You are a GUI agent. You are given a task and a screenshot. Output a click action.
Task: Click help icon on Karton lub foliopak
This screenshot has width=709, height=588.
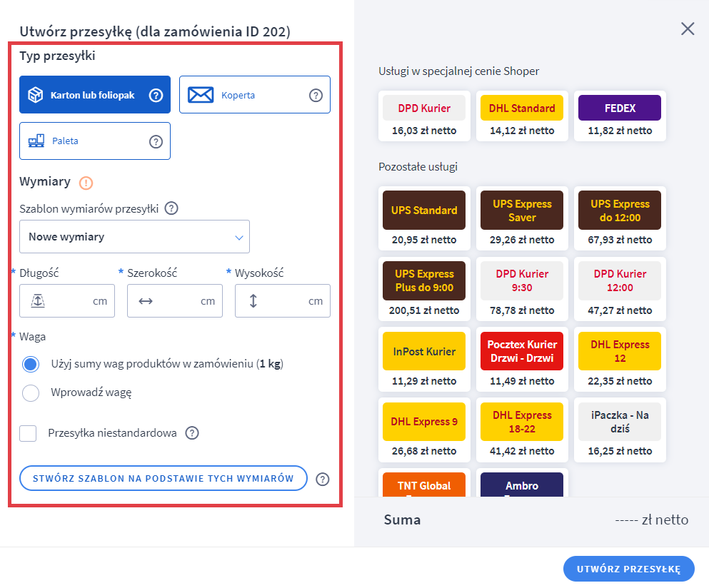pos(156,95)
